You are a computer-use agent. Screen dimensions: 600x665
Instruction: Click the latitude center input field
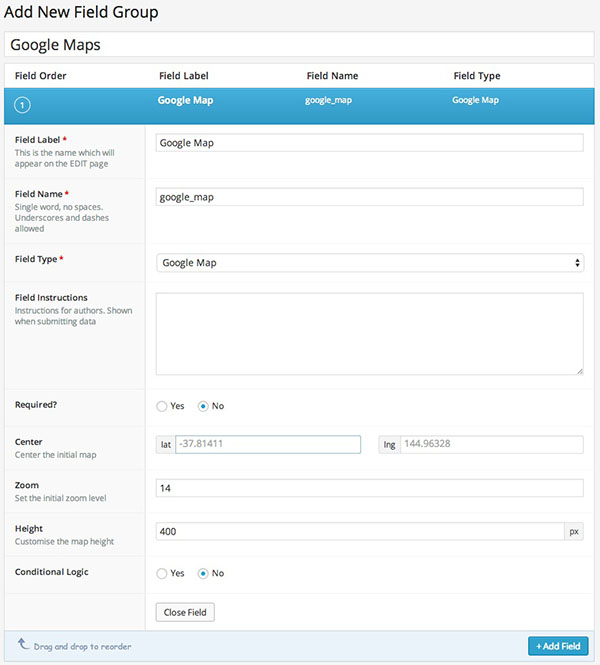[267, 444]
